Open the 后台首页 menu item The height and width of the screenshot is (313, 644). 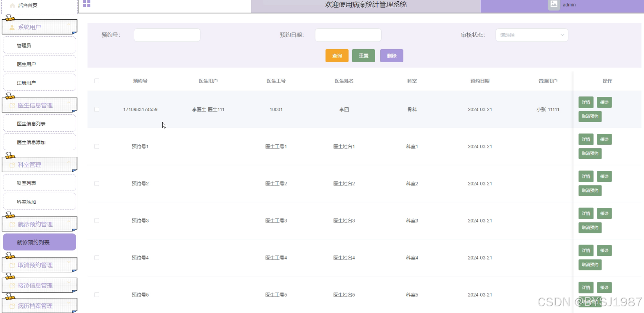[x=40, y=6]
